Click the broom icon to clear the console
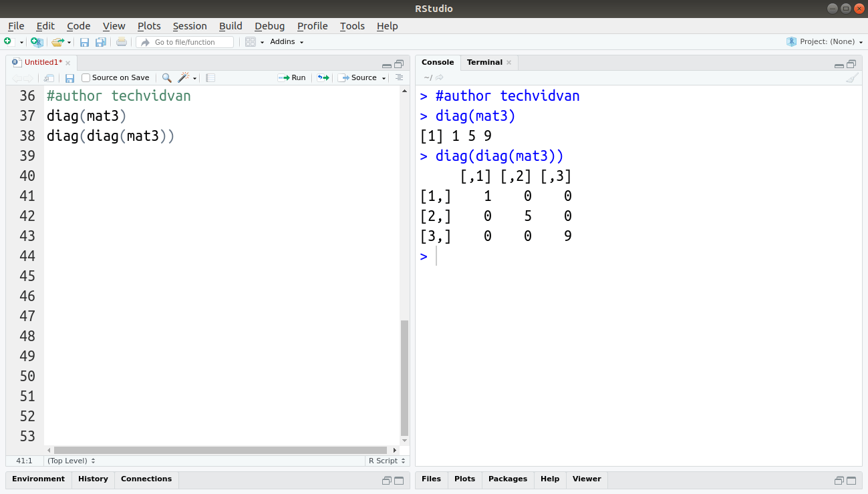This screenshot has height=494, width=868. (852, 77)
